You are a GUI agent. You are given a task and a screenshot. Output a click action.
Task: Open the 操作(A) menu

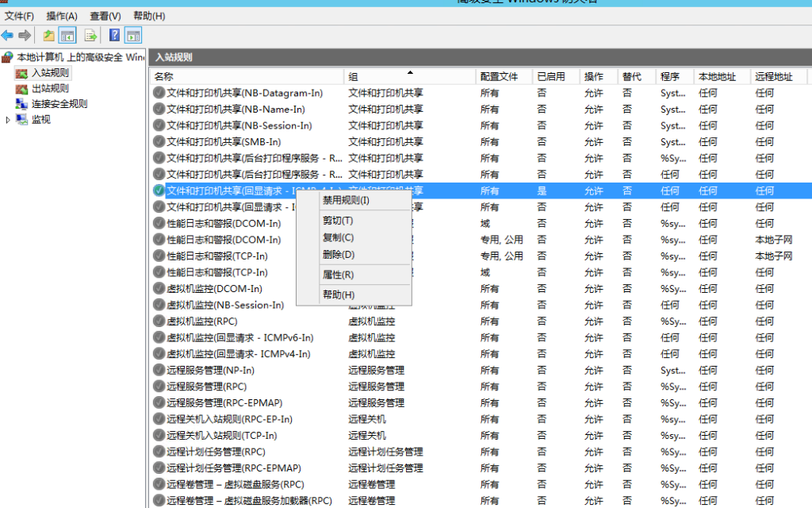point(62,16)
